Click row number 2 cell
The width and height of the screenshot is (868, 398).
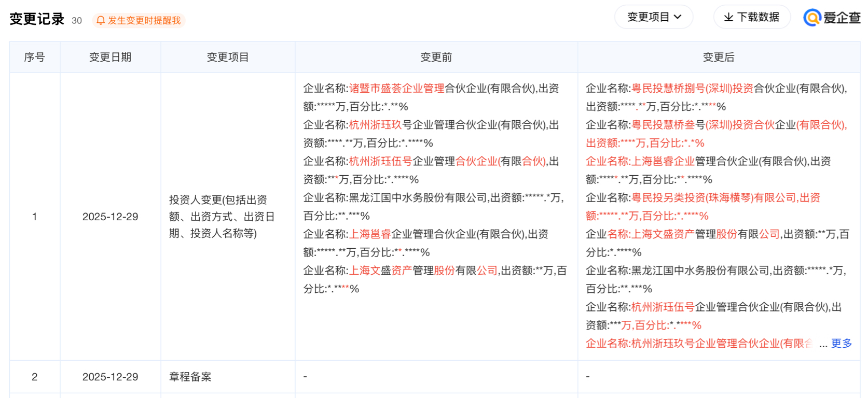[35, 377]
